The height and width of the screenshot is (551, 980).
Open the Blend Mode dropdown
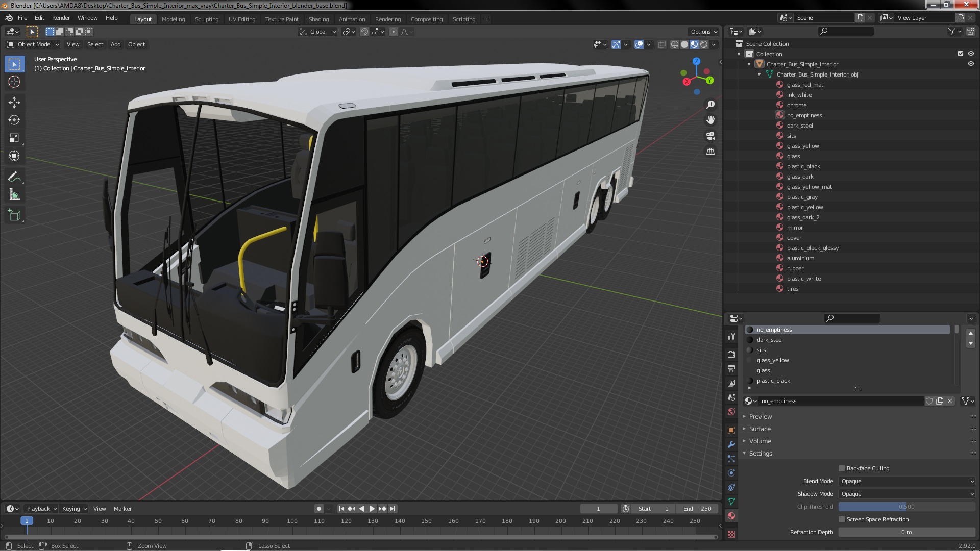pyautogui.click(x=906, y=481)
